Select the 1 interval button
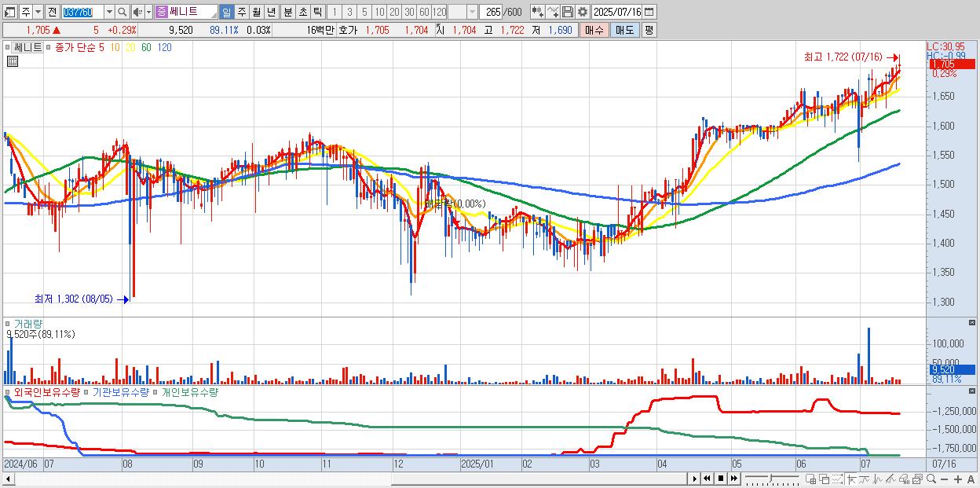Screen dimensions: 980x488 point(335,12)
